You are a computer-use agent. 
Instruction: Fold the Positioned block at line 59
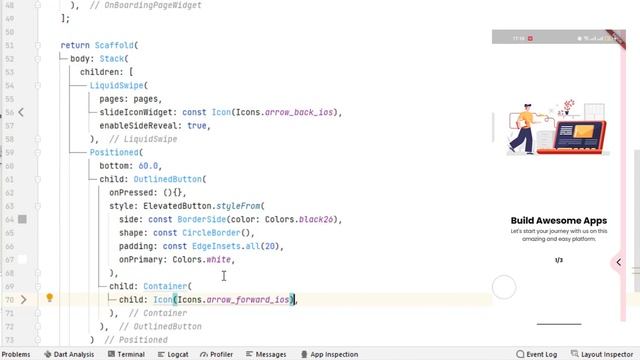[x=38, y=152]
